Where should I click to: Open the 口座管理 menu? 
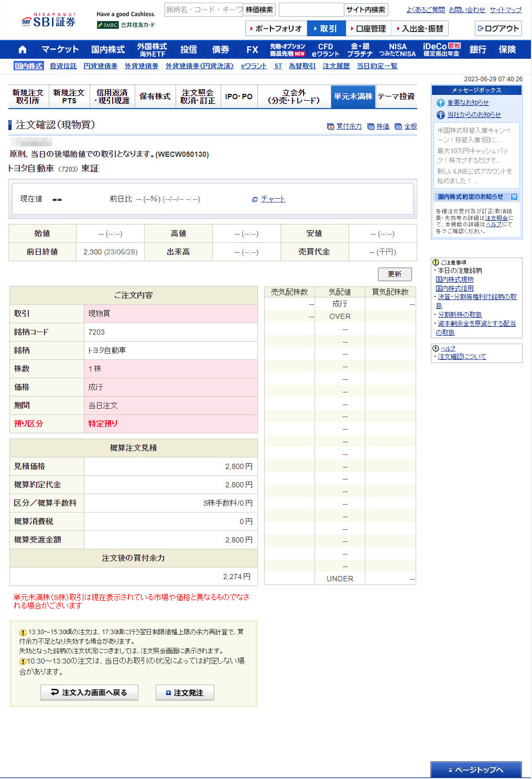click(x=368, y=28)
